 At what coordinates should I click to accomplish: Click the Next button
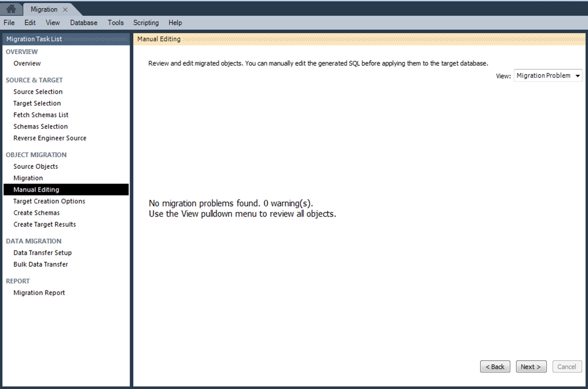point(531,367)
